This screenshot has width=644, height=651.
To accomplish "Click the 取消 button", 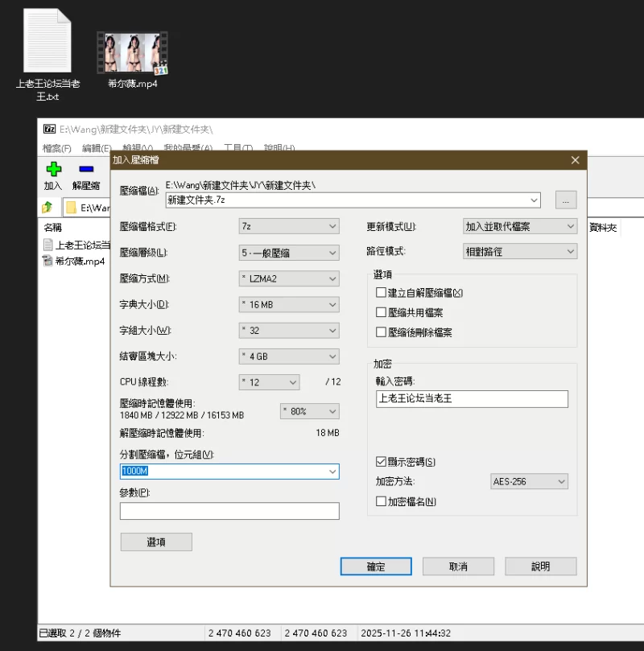I will pyautogui.click(x=458, y=567).
